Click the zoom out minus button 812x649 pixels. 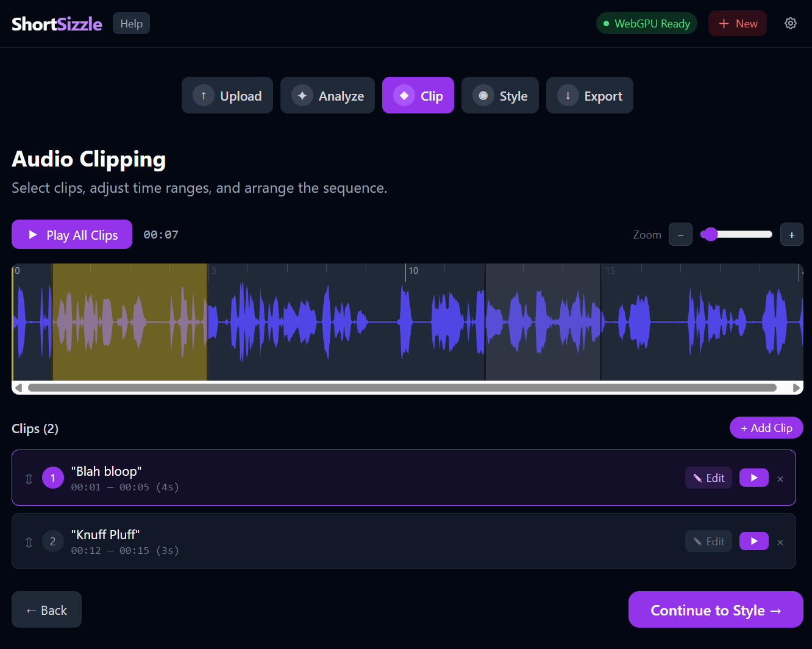pyautogui.click(x=680, y=235)
